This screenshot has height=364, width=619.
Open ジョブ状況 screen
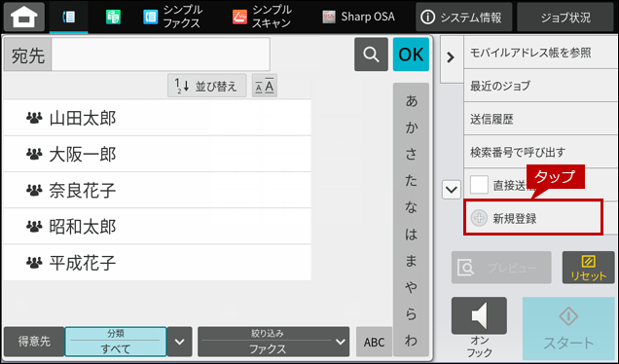click(x=565, y=17)
